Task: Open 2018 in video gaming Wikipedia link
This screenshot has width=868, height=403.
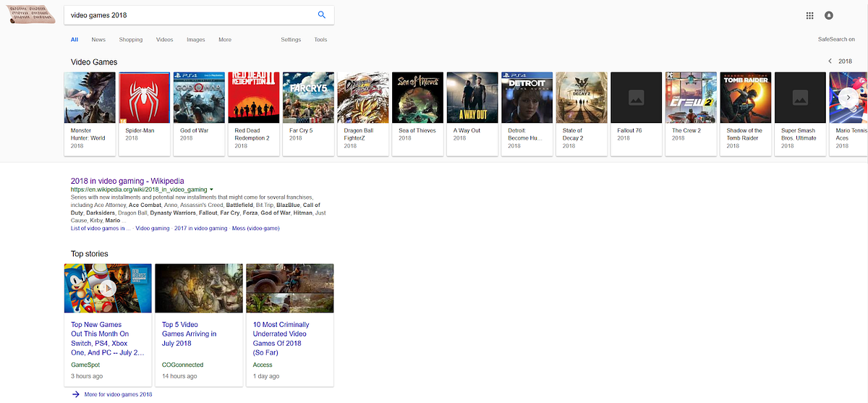Action: (x=127, y=181)
